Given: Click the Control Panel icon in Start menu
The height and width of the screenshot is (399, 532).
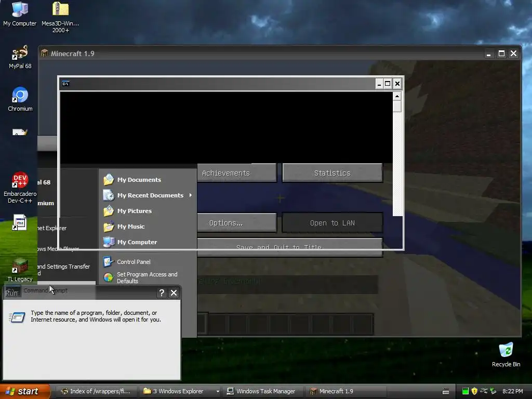Looking at the screenshot, I should coord(108,262).
